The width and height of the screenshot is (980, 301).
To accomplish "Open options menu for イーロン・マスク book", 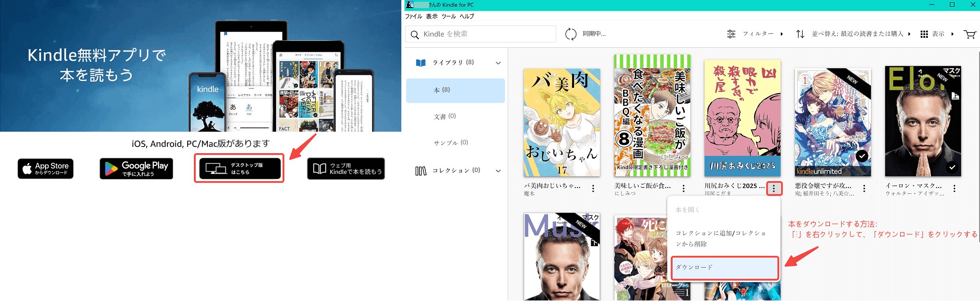I will pos(954,189).
